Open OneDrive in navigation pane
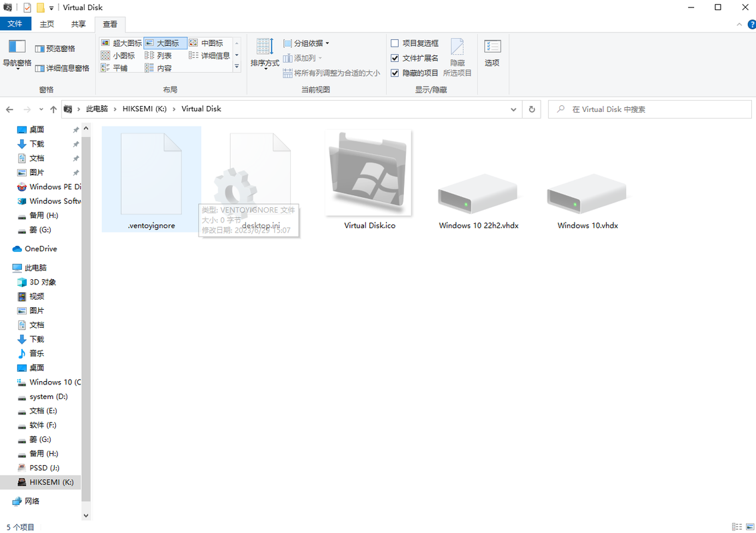 pos(35,249)
